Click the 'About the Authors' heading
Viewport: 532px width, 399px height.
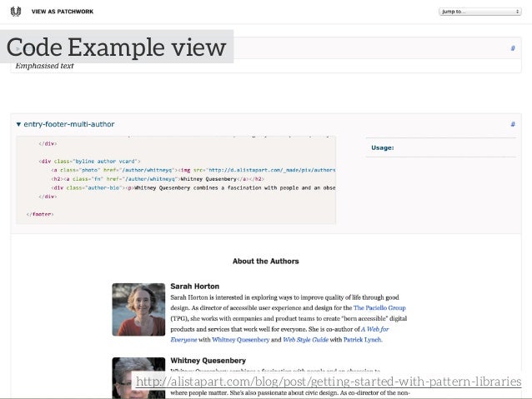(266, 261)
